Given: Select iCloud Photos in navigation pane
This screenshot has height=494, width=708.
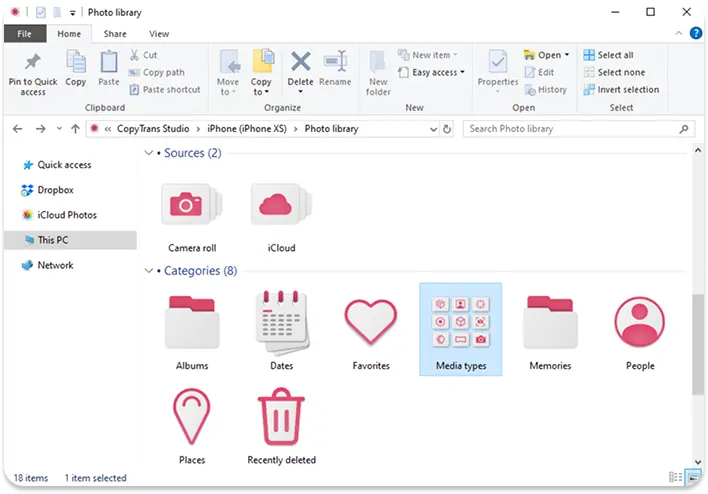Looking at the screenshot, I should click(x=59, y=215).
